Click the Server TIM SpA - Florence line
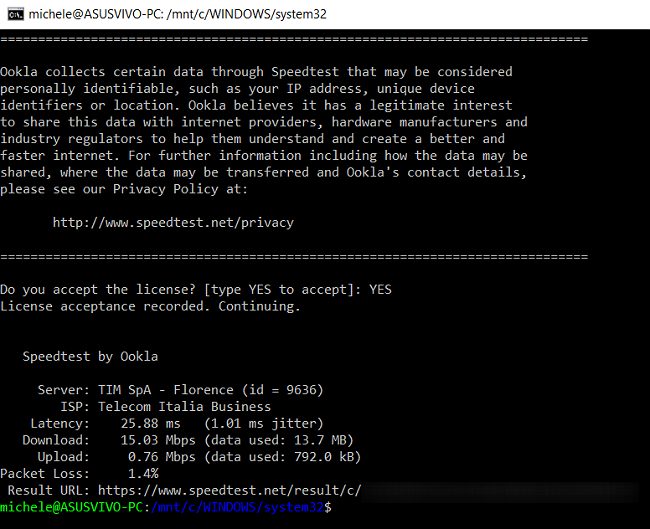650x529 pixels. [180, 390]
